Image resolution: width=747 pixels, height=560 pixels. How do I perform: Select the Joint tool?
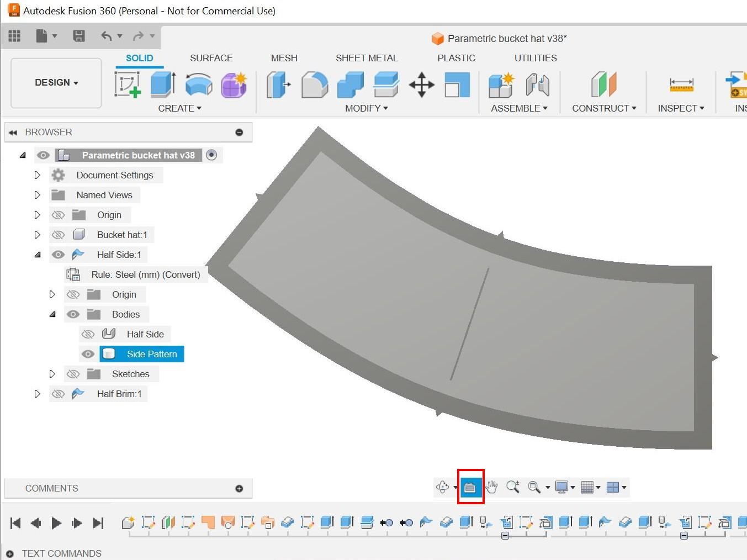(x=537, y=84)
